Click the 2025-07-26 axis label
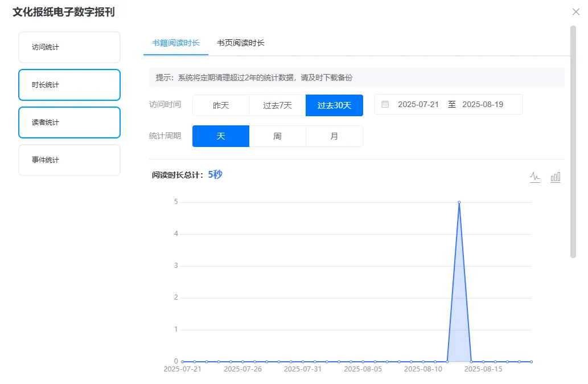 click(x=242, y=369)
